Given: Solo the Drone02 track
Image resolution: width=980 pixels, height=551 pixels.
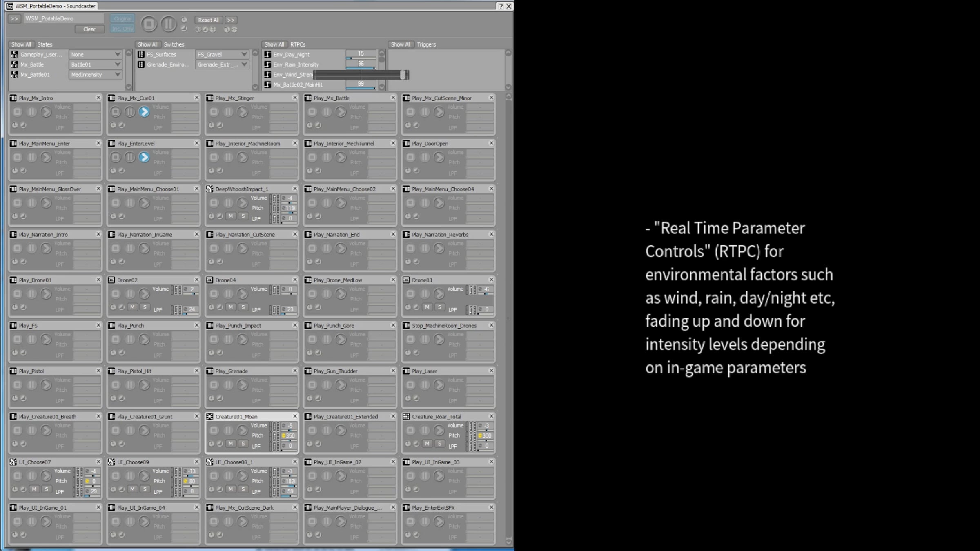Looking at the screenshot, I should point(145,307).
